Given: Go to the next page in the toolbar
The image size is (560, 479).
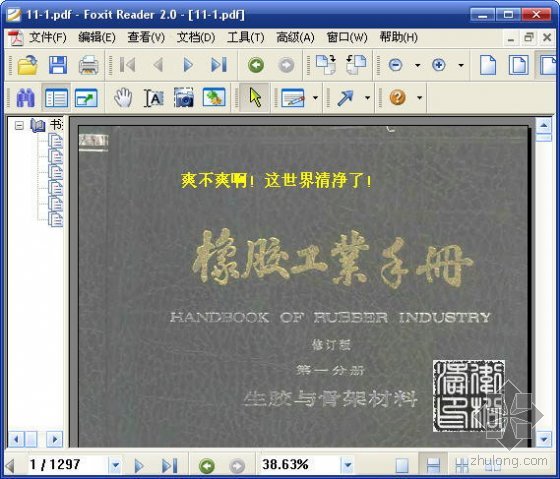Looking at the screenshot, I should pos(188,65).
